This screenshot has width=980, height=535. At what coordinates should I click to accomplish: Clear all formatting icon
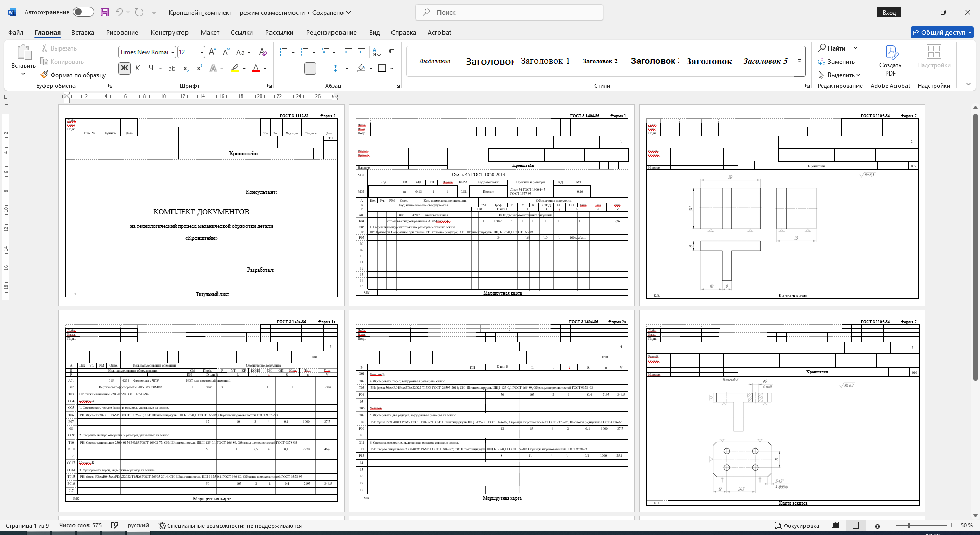pyautogui.click(x=263, y=52)
